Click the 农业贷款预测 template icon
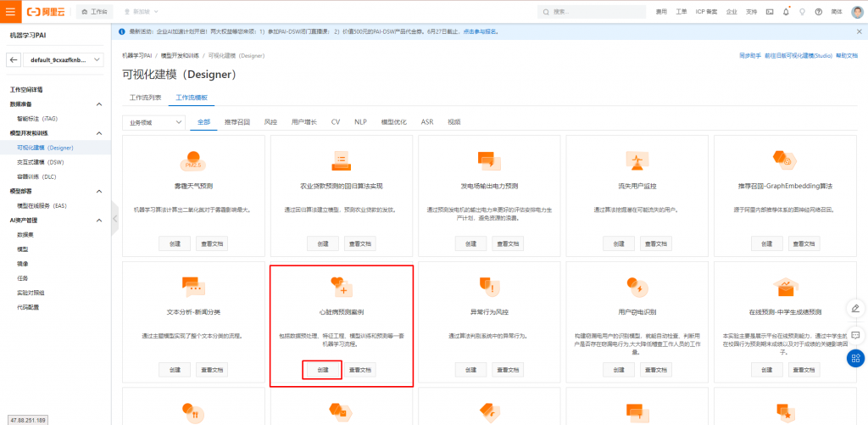The image size is (868, 425). click(x=342, y=160)
